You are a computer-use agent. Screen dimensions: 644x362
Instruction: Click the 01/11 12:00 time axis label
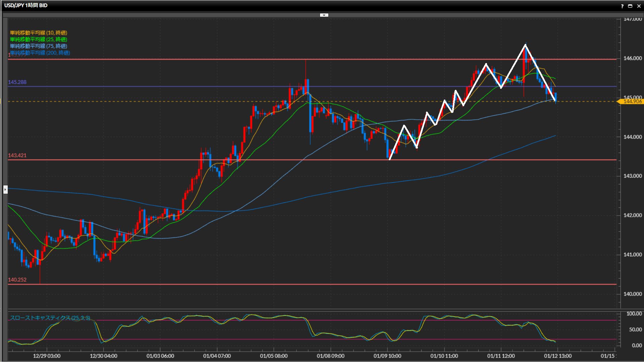(501, 356)
